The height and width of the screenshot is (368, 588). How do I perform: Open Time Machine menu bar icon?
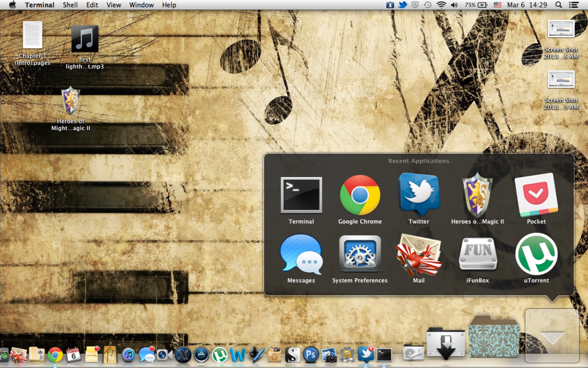(427, 5)
